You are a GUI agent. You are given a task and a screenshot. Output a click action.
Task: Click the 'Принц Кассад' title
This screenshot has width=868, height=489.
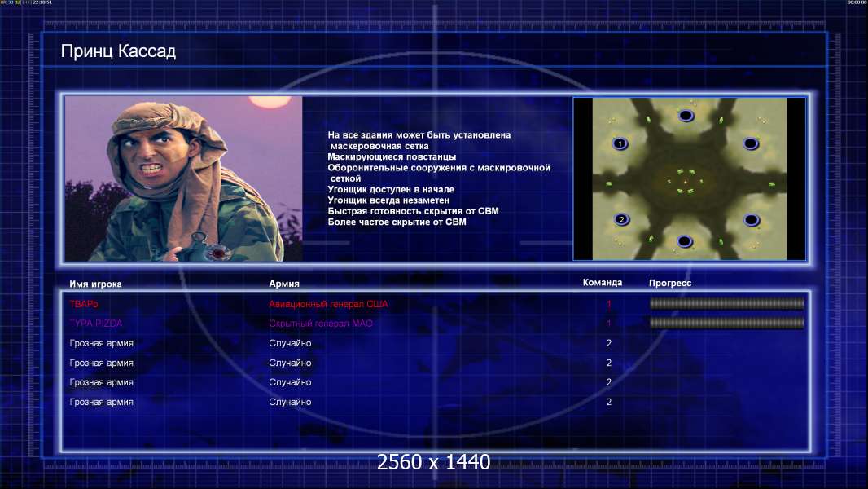pos(118,51)
